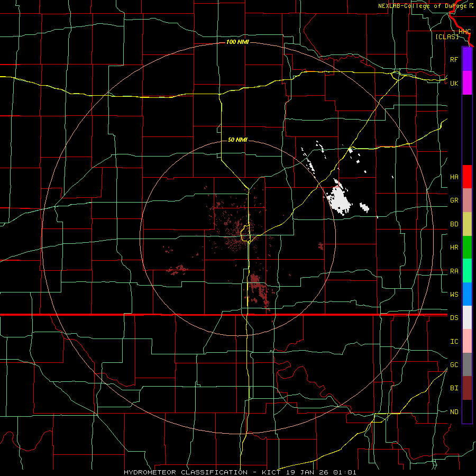Click the "HYDROMETEOR CLASSIFICATION" title text
The image size is (476, 476).
[186, 472]
